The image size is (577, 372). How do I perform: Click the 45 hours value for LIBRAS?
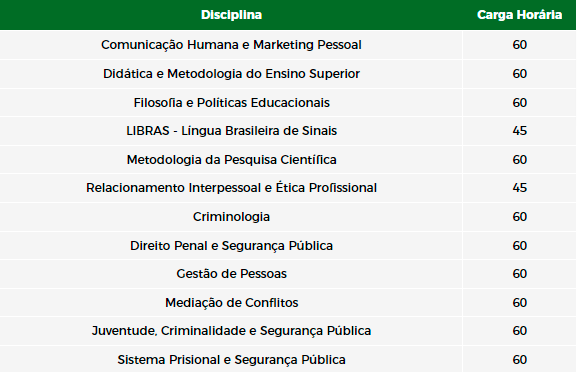(x=520, y=131)
